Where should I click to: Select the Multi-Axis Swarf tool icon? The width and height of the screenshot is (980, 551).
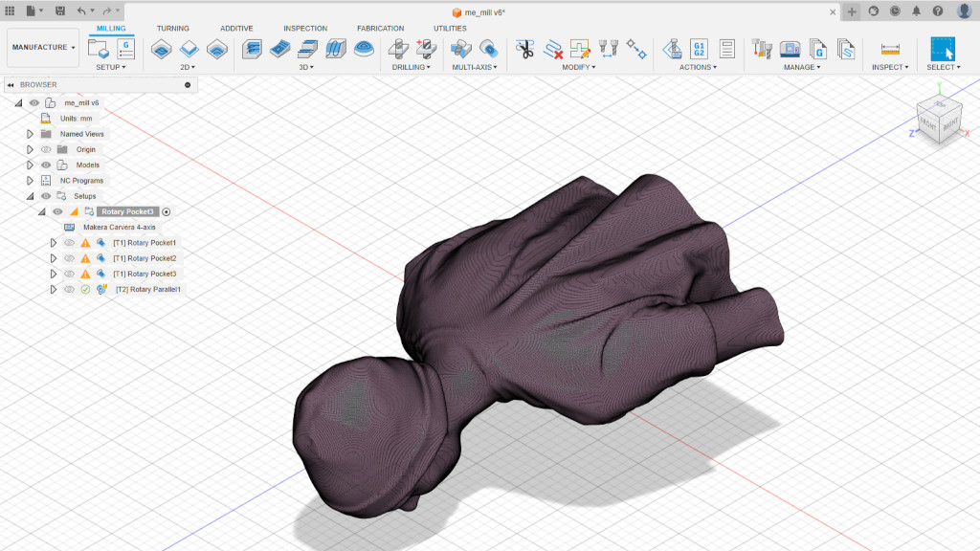[x=460, y=49]
